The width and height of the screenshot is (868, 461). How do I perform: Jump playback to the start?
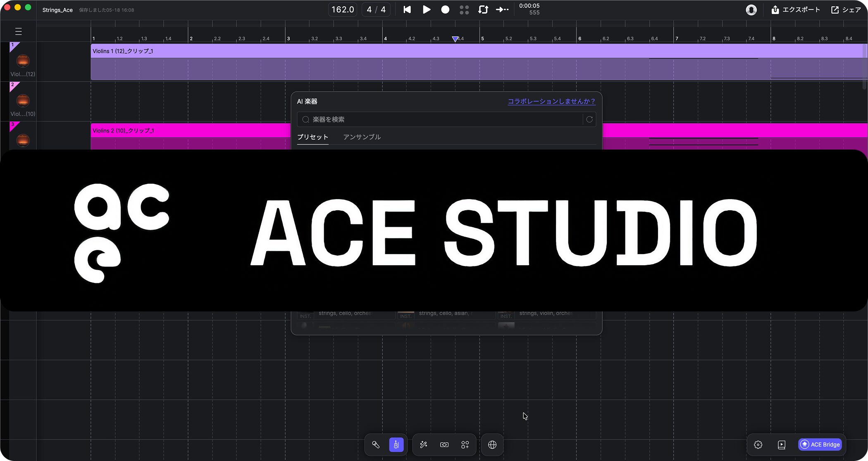[x=407, y=10]
